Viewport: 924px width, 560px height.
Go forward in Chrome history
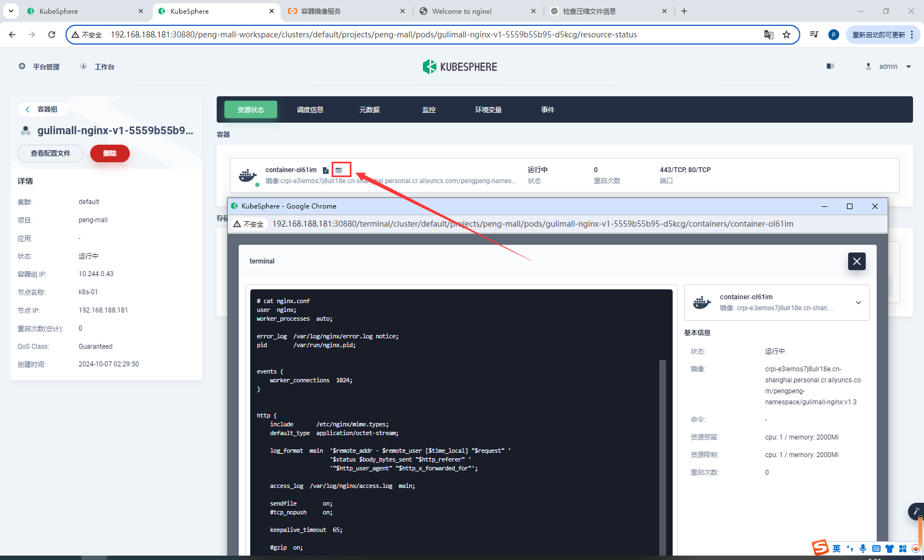(32, 35)
